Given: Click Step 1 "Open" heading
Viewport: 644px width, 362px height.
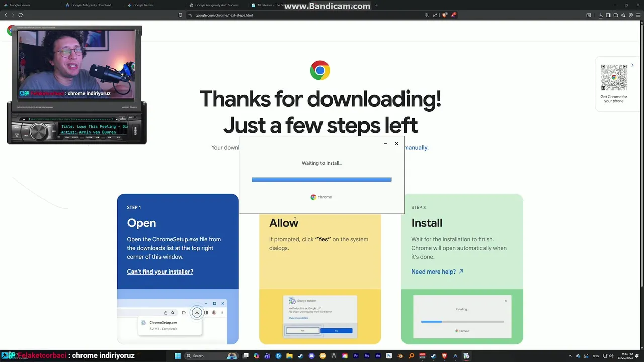Looking at the screenshot, I should click(x=141, y=223).
